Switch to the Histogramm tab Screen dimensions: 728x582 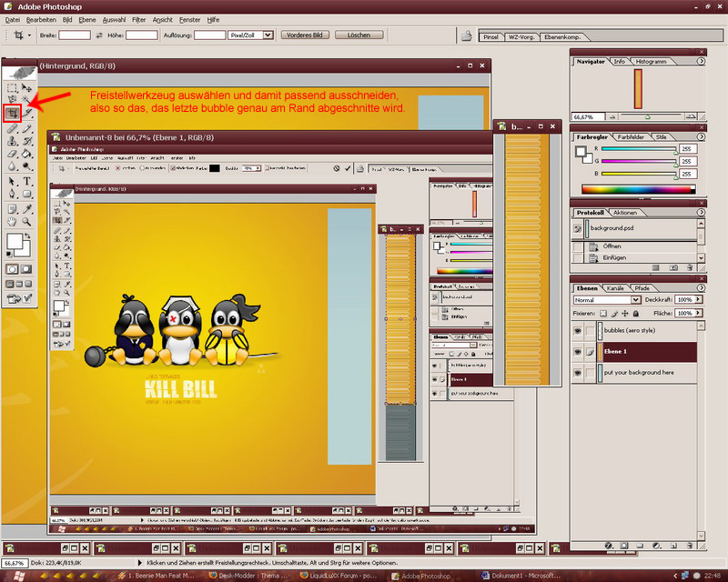point(651,61)
